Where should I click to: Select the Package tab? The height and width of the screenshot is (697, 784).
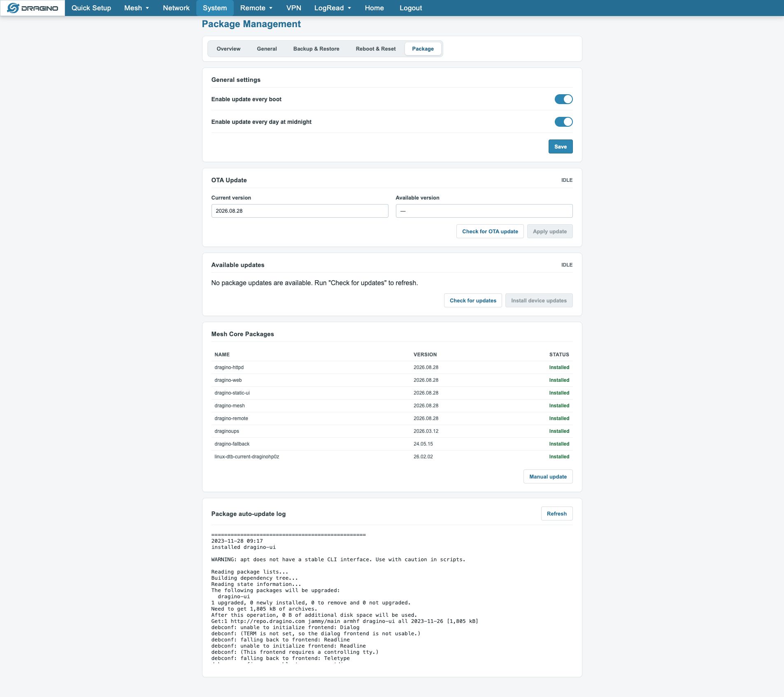click(x=423, y=49)
